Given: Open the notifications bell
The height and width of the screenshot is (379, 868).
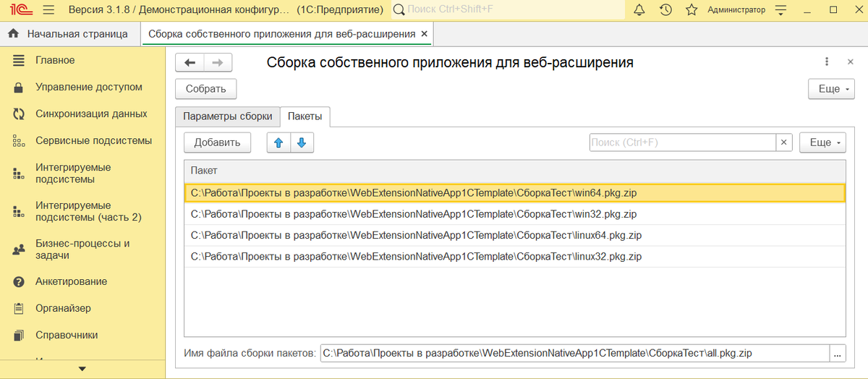Looking at the screenshot, I should [639, 10].
